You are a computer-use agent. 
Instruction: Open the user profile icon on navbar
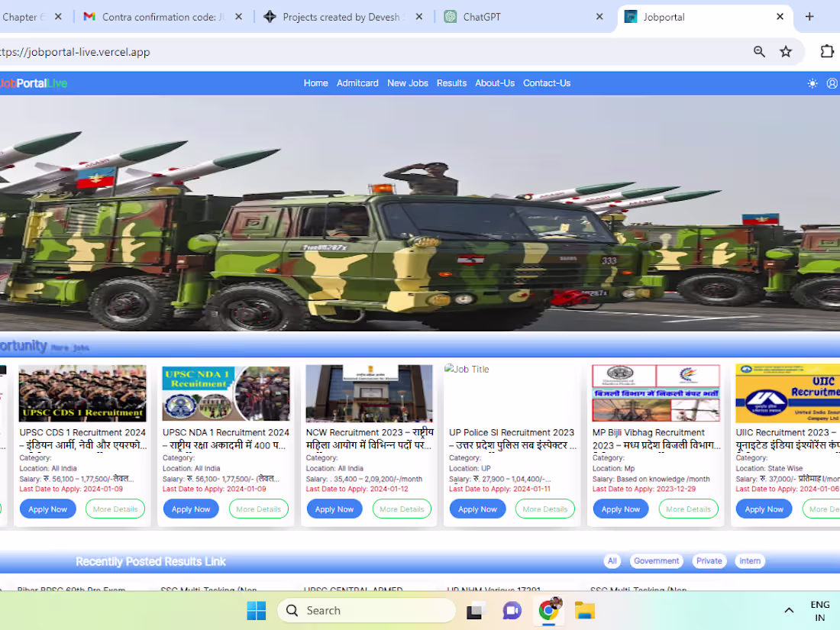click(832, 84)
